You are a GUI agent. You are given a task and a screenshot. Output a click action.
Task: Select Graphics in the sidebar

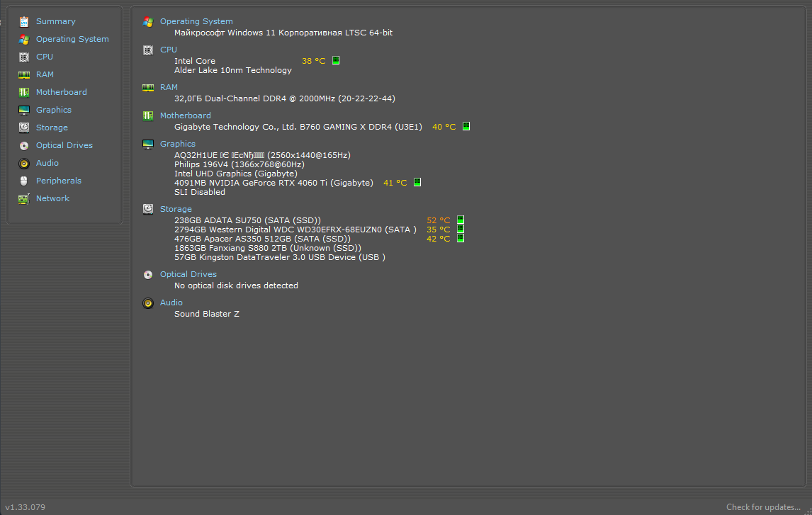click(54, 110)
